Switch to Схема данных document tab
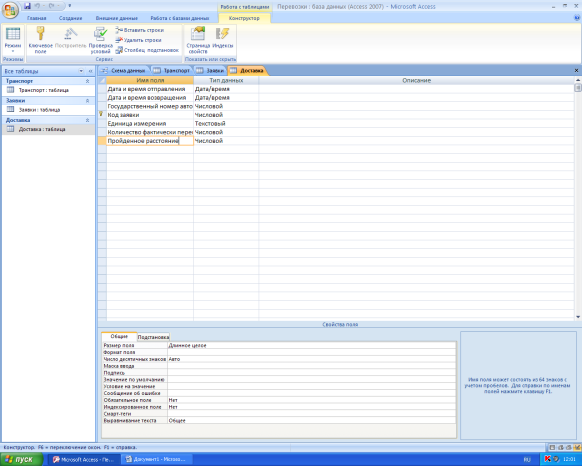 pyautogui.click(x=124, y=70)
